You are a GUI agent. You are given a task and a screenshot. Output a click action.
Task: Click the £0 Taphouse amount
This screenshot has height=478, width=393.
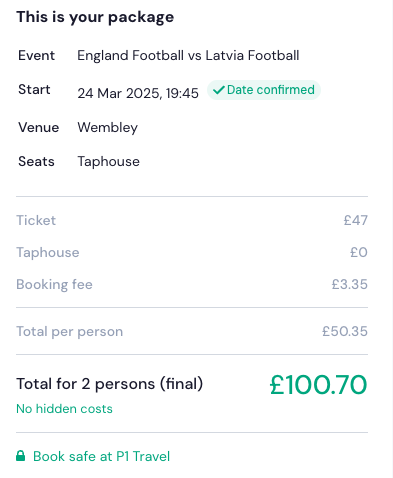[359, 252]
